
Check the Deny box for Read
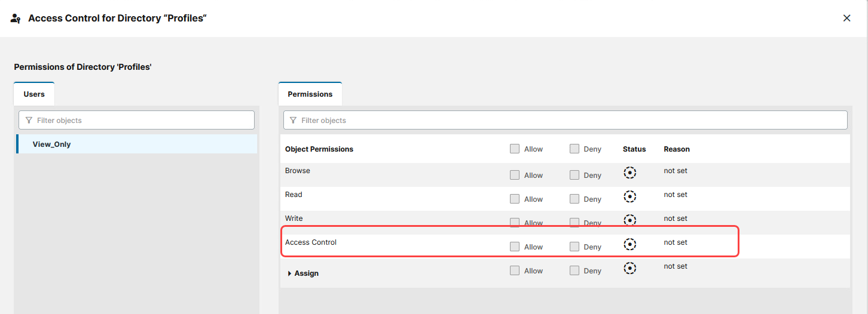tap(574, 199)
